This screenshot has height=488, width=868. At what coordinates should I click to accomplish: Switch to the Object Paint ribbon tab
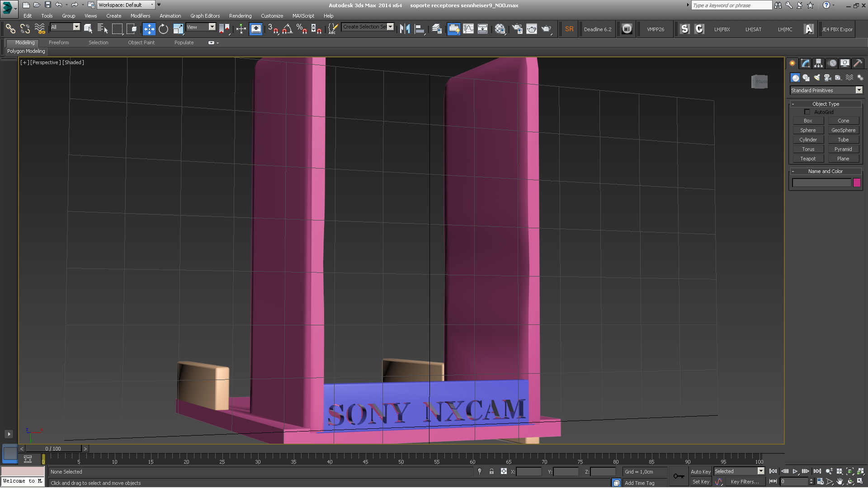click(x=141, y=42)
